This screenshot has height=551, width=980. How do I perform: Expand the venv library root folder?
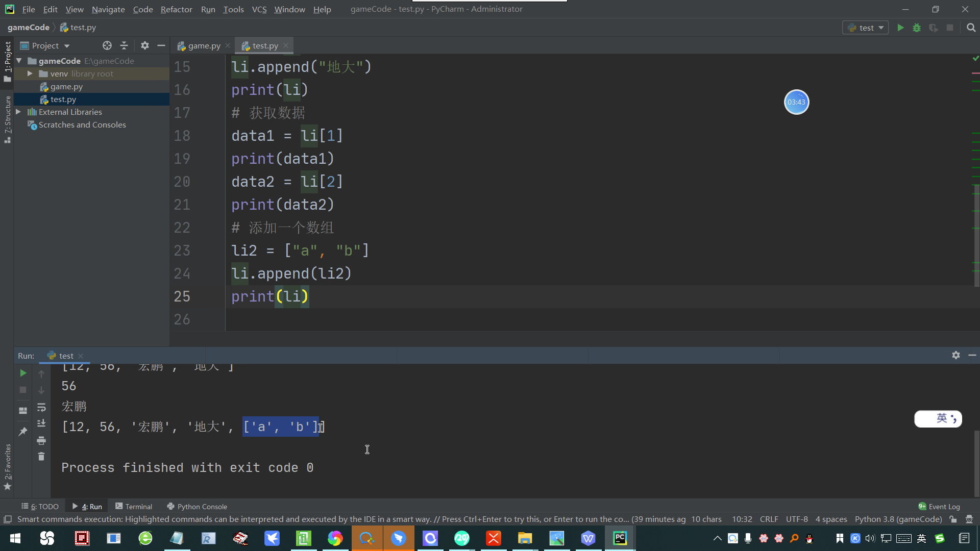click(30, 73)
